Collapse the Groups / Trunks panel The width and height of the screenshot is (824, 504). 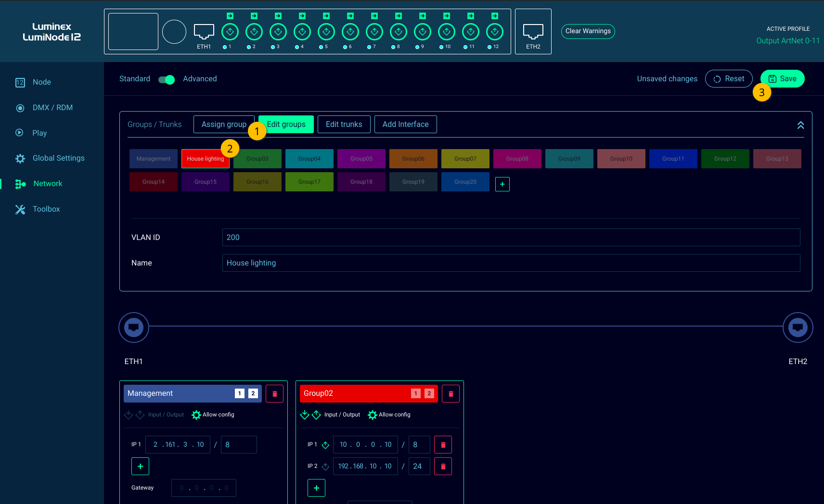coord(800,125)
